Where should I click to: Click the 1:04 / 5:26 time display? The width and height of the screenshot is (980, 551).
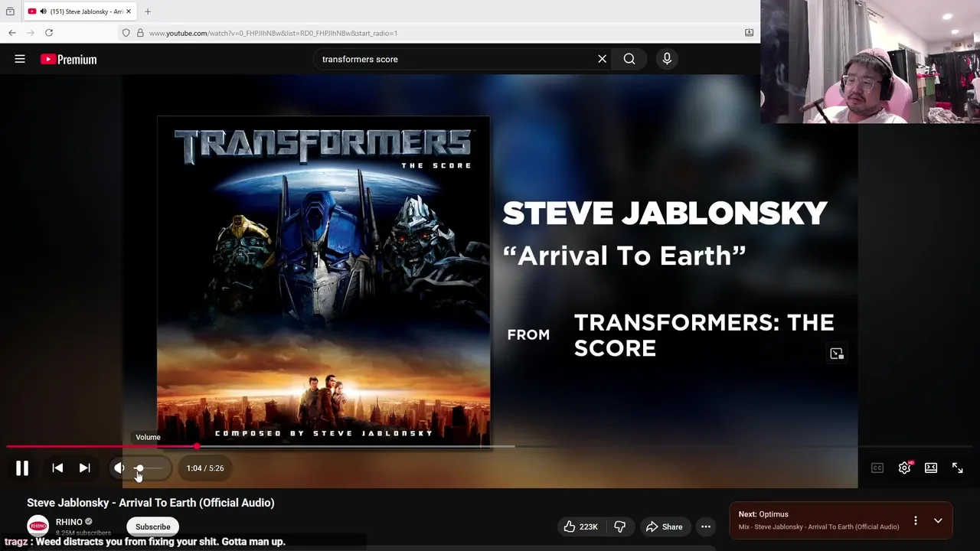[205, 468]
